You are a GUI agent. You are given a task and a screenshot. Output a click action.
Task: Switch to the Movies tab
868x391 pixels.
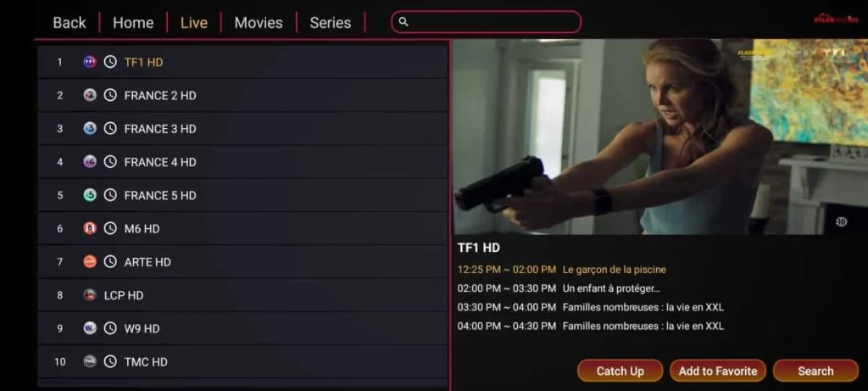tap(259, 23)
